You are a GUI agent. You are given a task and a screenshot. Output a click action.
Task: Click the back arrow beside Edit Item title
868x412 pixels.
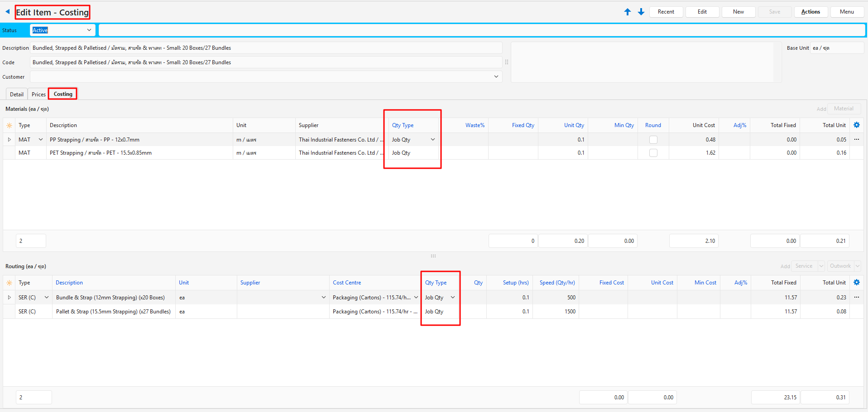point(7,12)
